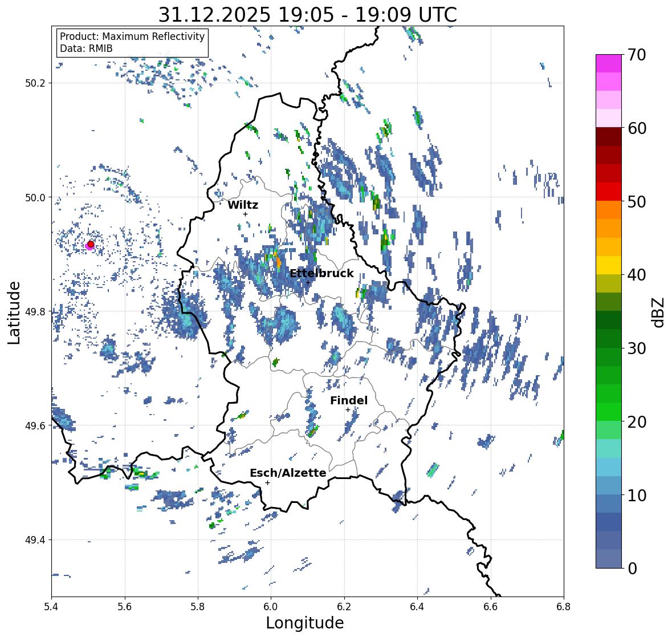Click the title "31.12.2025 19:05 - 19:09 UTC"

coord(308,15)
